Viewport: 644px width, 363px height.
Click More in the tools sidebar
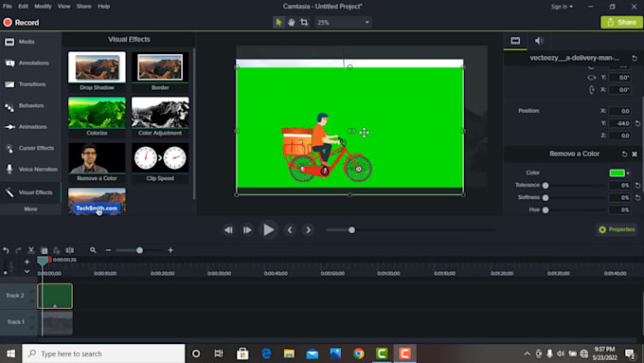(x=30, y=209)
